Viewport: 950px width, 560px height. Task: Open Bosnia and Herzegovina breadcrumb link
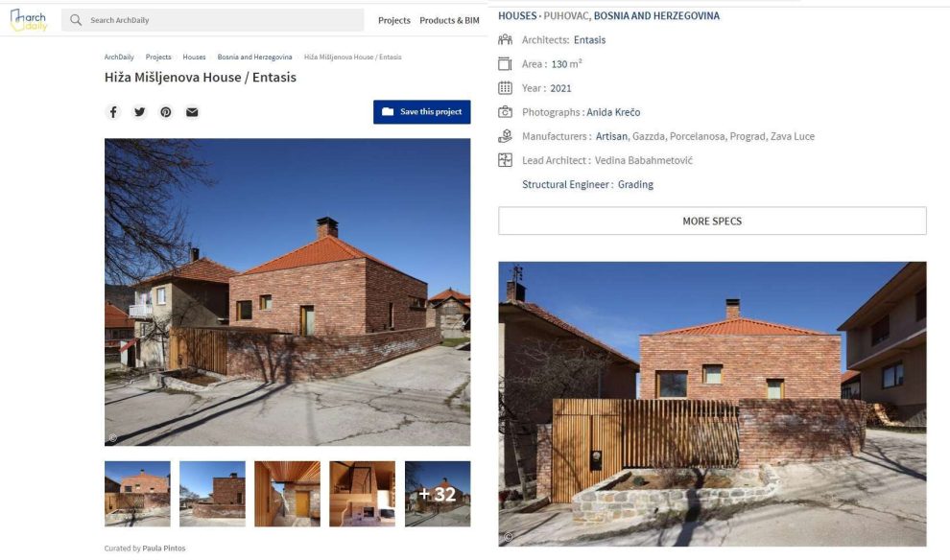pyautogui.click(x=254, y=57)
